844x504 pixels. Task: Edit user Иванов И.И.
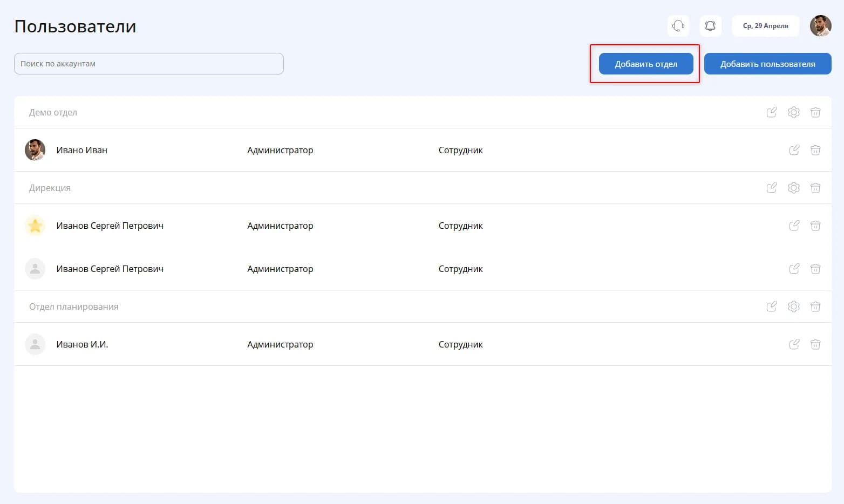tap(794, 344)
